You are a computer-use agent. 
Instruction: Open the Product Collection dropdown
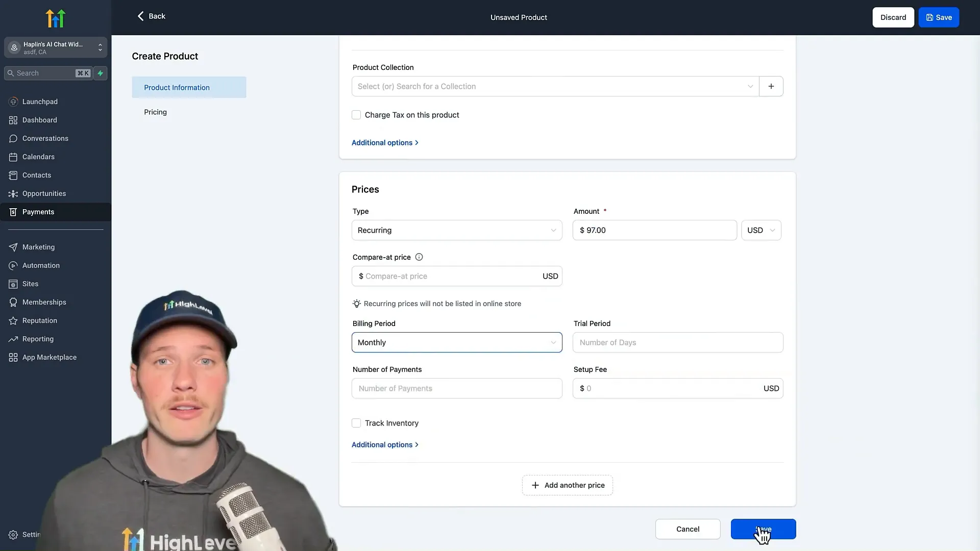(555, 86)
